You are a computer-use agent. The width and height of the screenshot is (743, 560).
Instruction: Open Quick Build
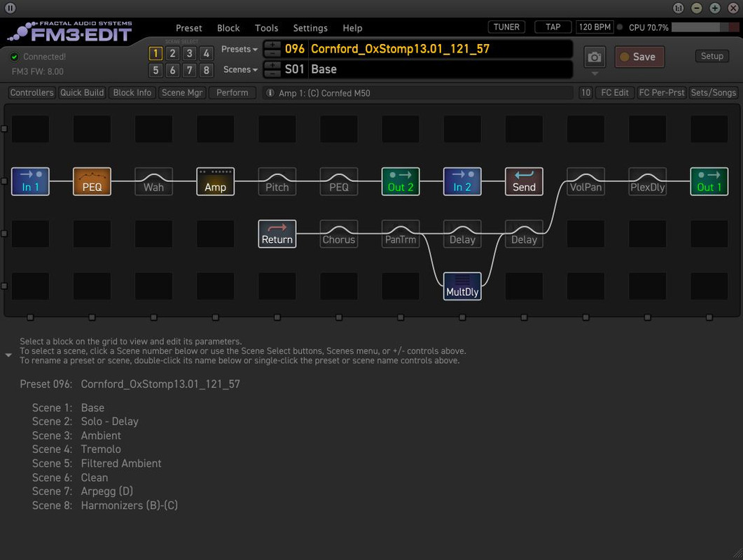[x=82, y=93]
